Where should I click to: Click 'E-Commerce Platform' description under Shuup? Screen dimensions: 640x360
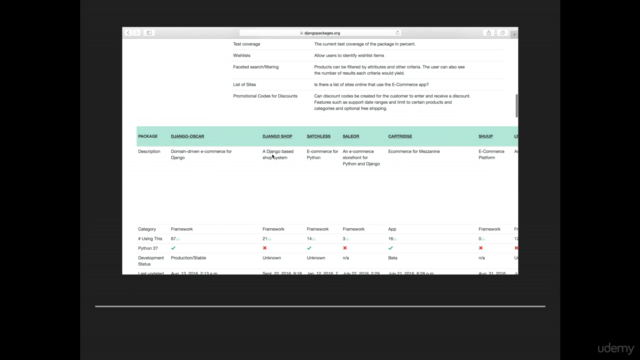[x=491, y=154]
